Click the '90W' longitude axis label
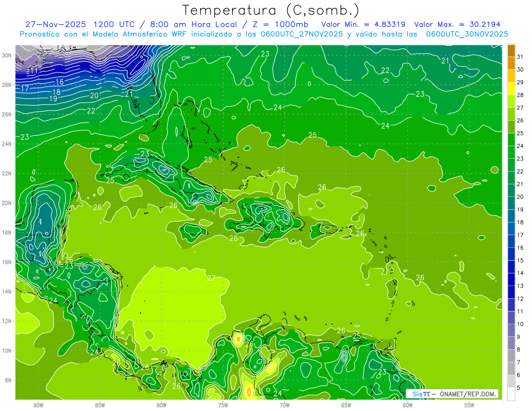The height and width of the screenshot is (411, 532). click(38, 405)
